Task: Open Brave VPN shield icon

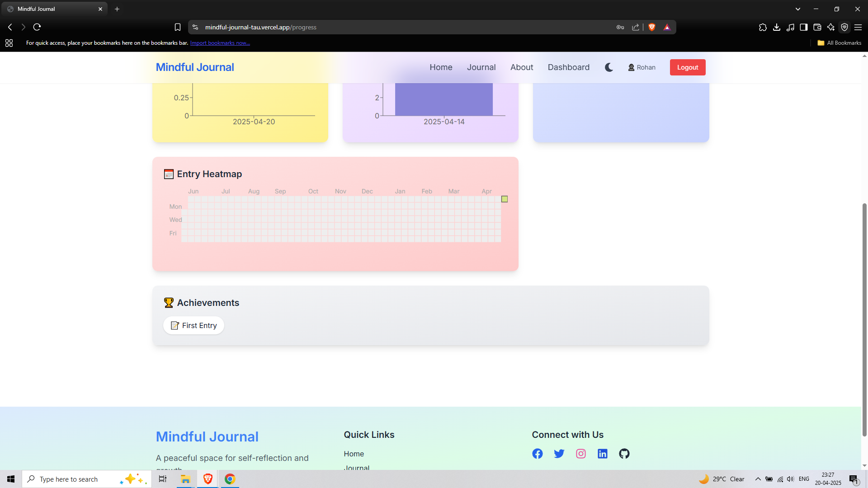Action: point(844,27)
